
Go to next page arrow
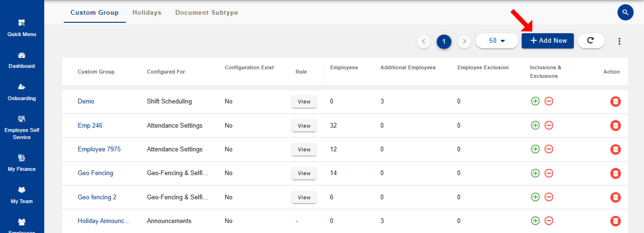click(x=464, y=42)
